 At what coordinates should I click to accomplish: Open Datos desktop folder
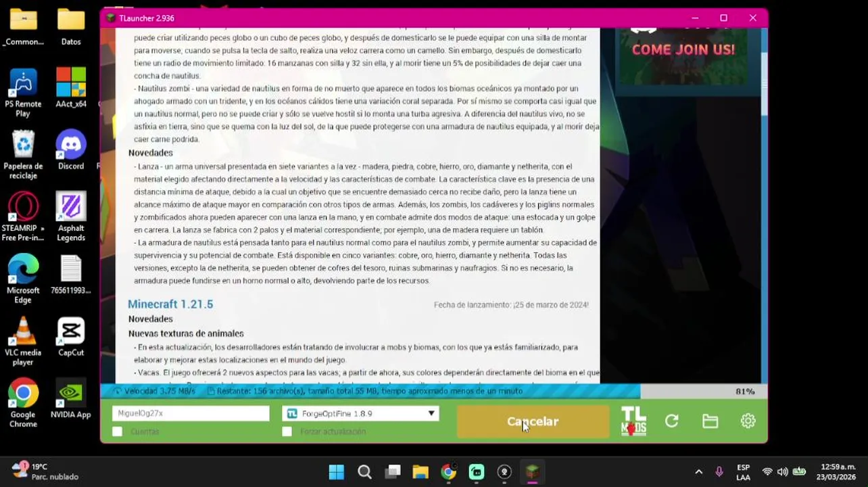71,27
